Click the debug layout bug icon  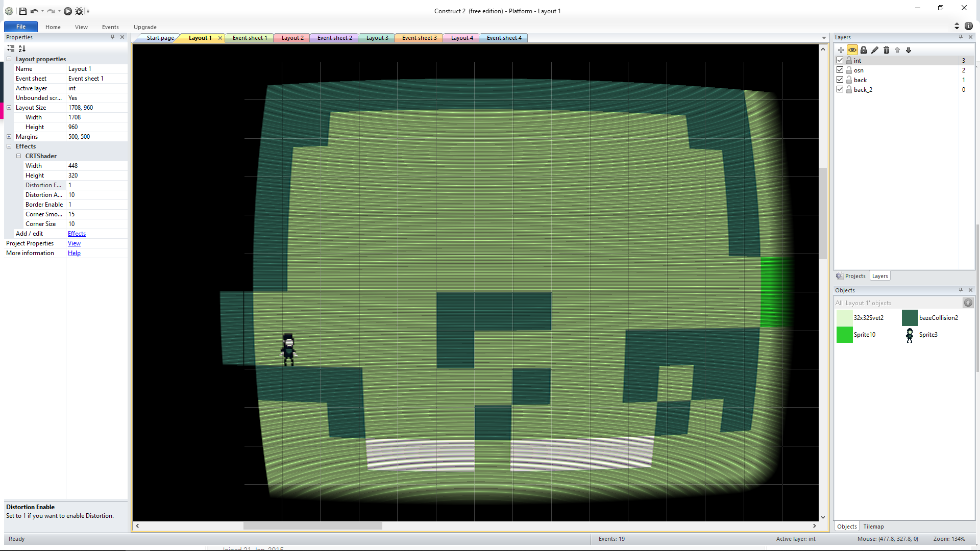(79, 11)
